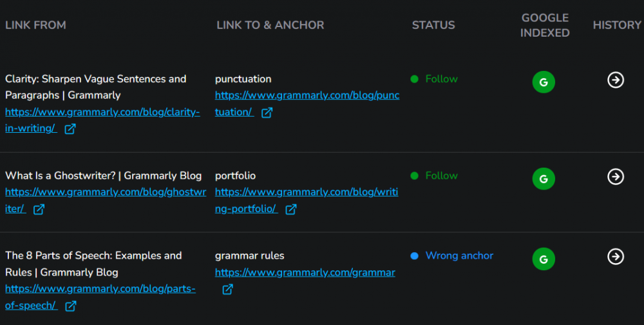Click the blue Wrong anchor status dot
The image size is (644, 325).
(x=414, y=256)
